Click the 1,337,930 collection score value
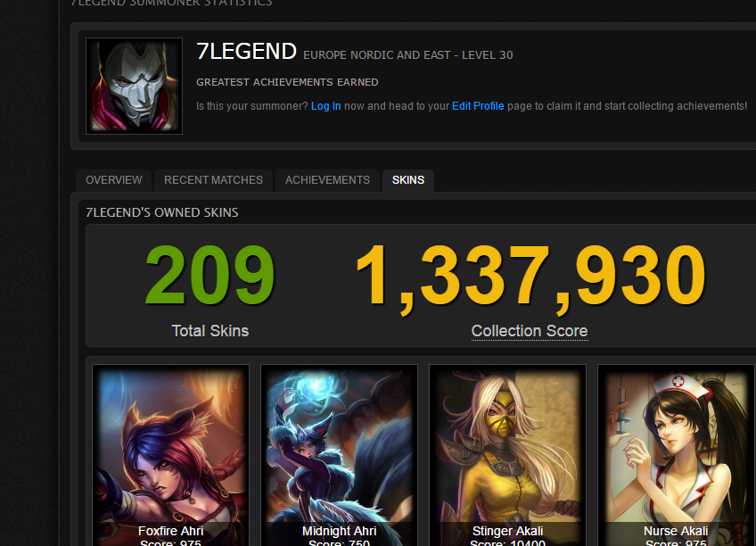The width and height of the screenshot is (756, 546). coord(530,277)
